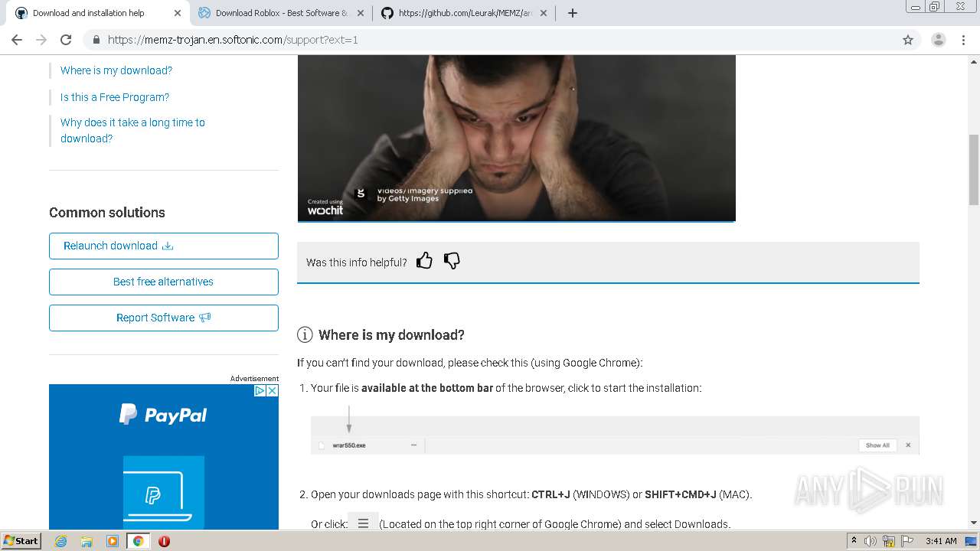Click Report Software button
This screenshot has height=551, width=980.
tap(164, 318)
